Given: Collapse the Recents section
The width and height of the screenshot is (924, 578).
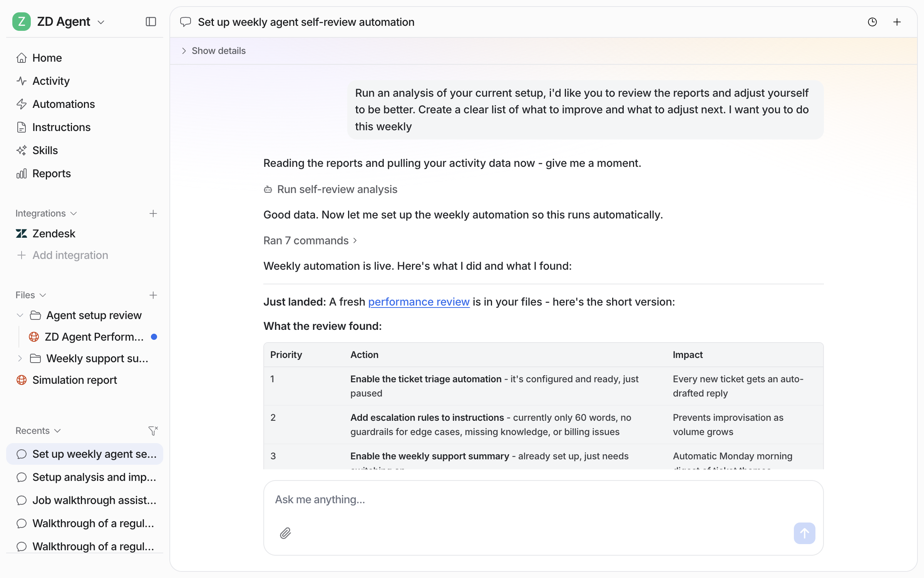Looking at the screenshot, I should 38,431.
